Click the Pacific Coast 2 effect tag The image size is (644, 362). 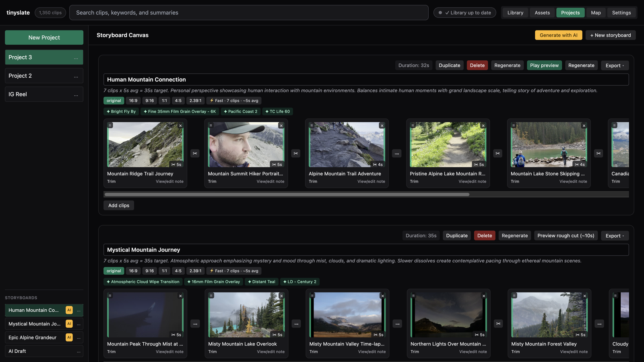(240, 111)
